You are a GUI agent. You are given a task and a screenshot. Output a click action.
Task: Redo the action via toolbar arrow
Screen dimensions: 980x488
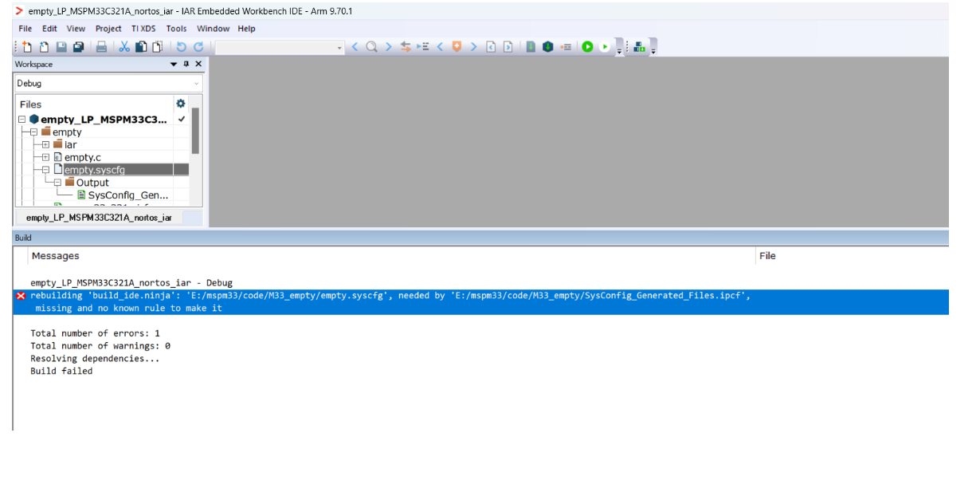(x=198, y=47)
